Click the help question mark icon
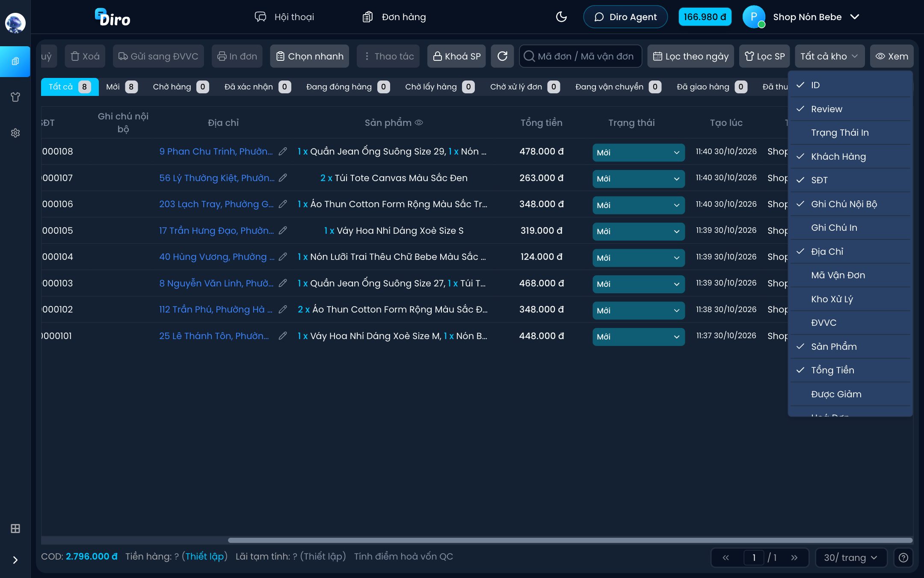 click(903, 557)
